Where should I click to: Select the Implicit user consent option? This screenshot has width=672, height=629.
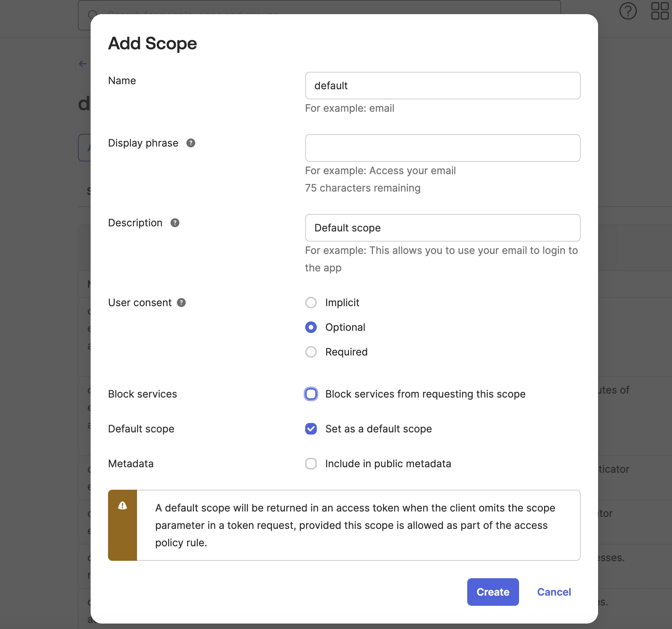pyautogui.click(x=311, y=303)
